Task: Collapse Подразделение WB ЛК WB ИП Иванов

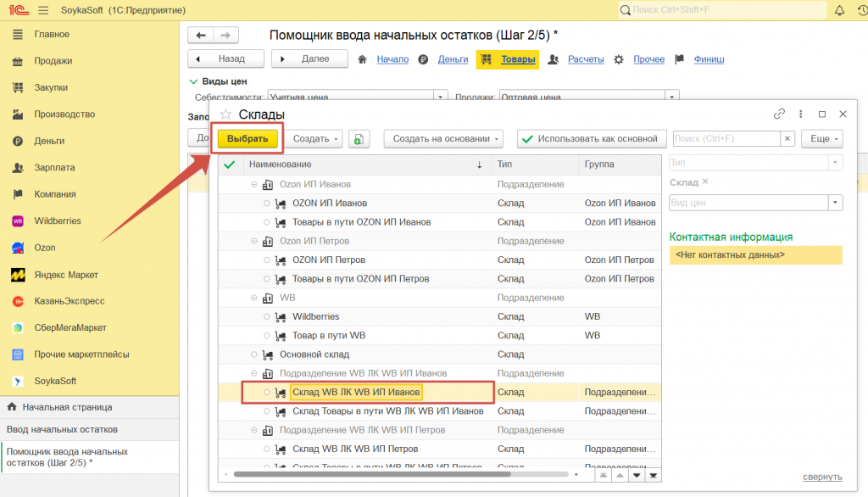Action: pos(253,373)
